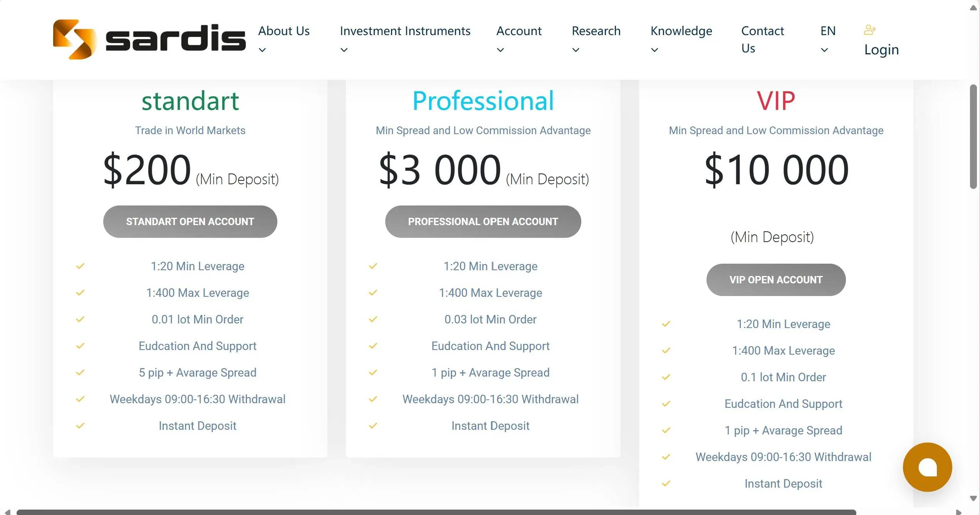
Task: Click the "Professional" plan heading
Action: [x=483, y=101]
